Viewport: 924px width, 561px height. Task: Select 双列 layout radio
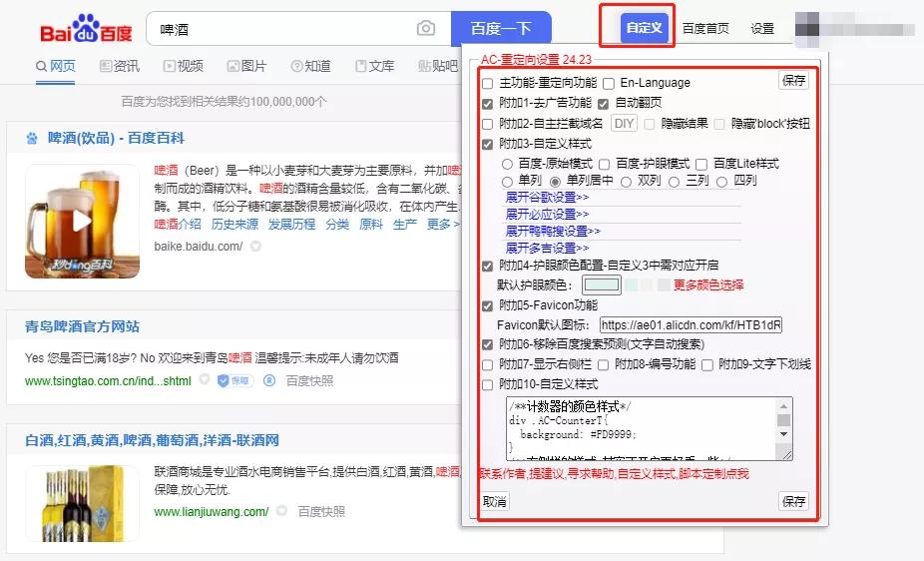626,182
